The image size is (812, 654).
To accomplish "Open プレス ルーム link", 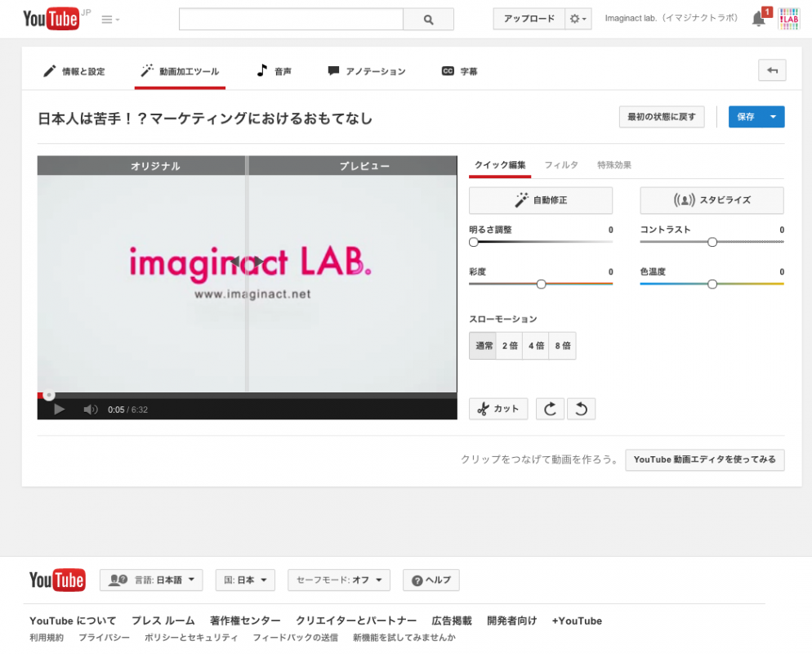I will 163,620.
